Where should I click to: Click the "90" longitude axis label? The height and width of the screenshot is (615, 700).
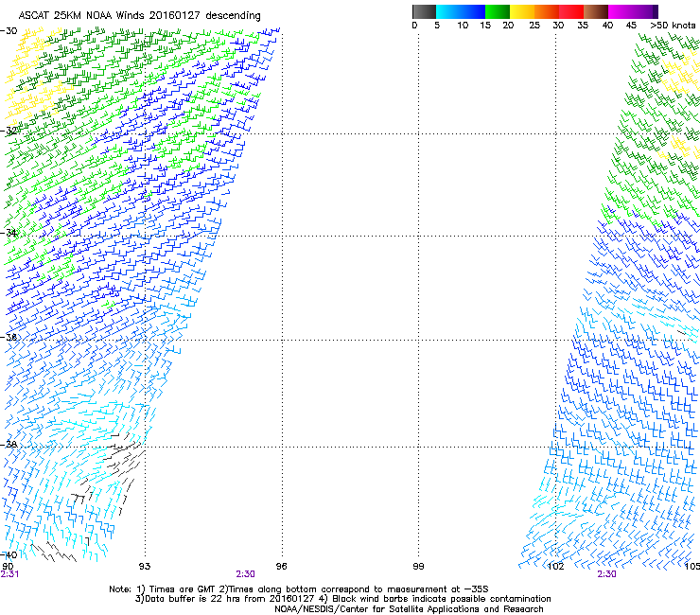point(8,567)
